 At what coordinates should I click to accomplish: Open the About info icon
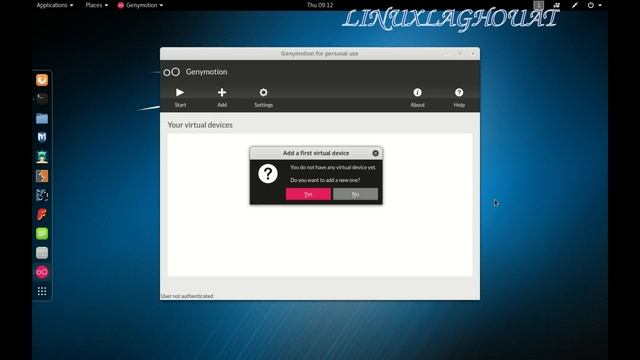coord(418,93)
